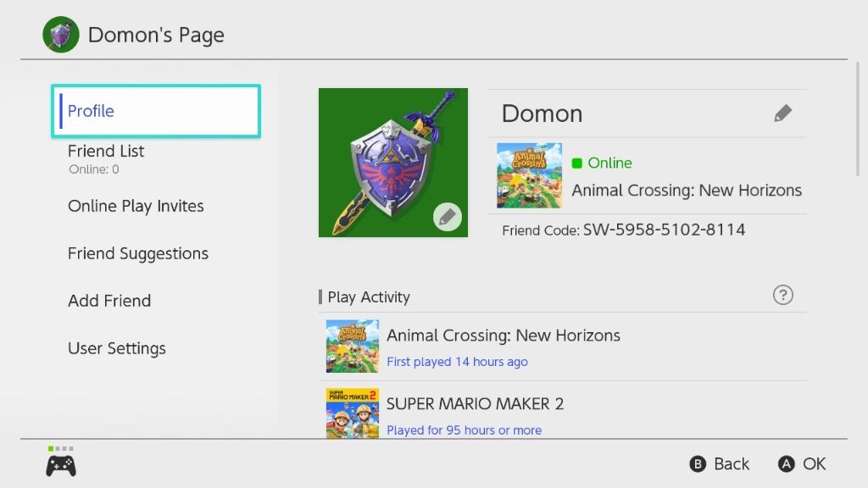Click the Animal Crossing play activity thumbnail
This screenshot has width=868, height=488.
(x=353, y=346)
